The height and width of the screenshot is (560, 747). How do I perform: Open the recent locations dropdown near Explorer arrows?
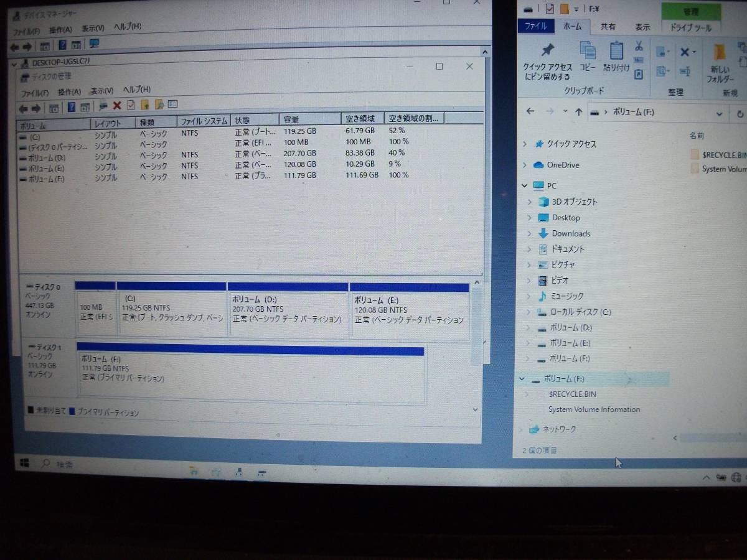coord(565,111)
